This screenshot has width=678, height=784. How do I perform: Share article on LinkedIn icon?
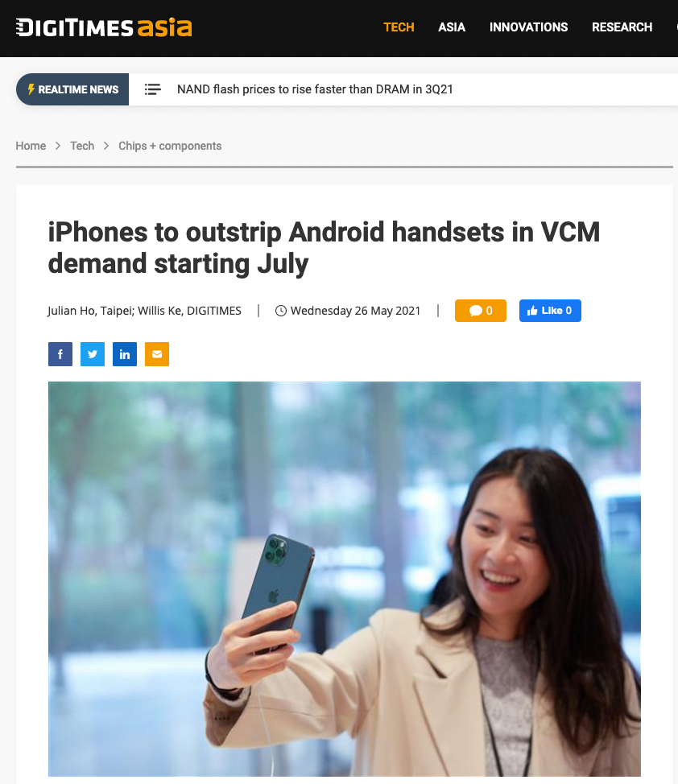[x=125, y=354]
